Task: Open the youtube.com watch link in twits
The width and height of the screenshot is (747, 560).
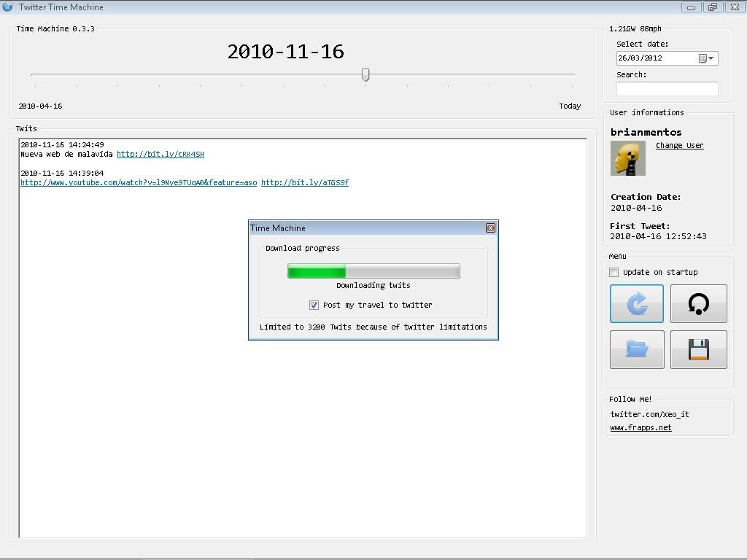Action: [139, 182]
